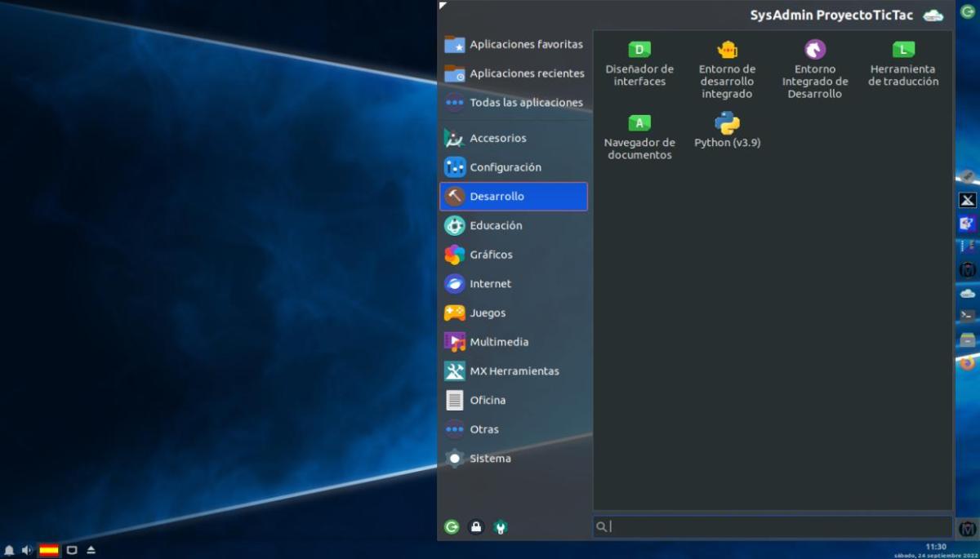980x559 pixels.
Task: Click the menu search field
Action: click(x=772, y=527)
